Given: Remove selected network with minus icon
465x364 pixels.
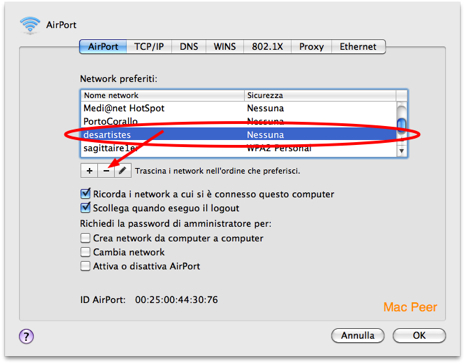Looking at the screenshot, I should pos(106,171).
